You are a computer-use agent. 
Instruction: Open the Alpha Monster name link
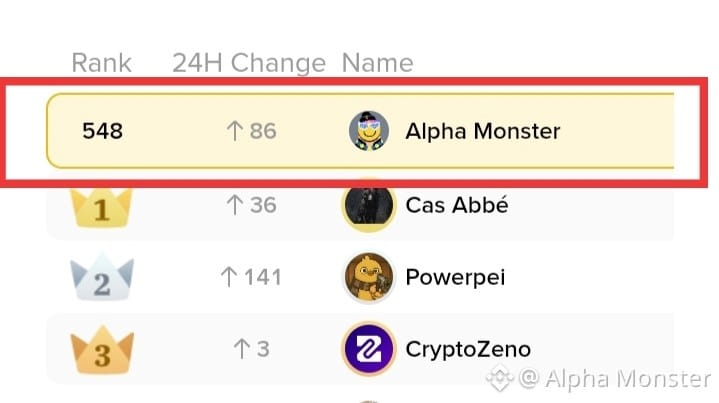(x=482, y=131)
